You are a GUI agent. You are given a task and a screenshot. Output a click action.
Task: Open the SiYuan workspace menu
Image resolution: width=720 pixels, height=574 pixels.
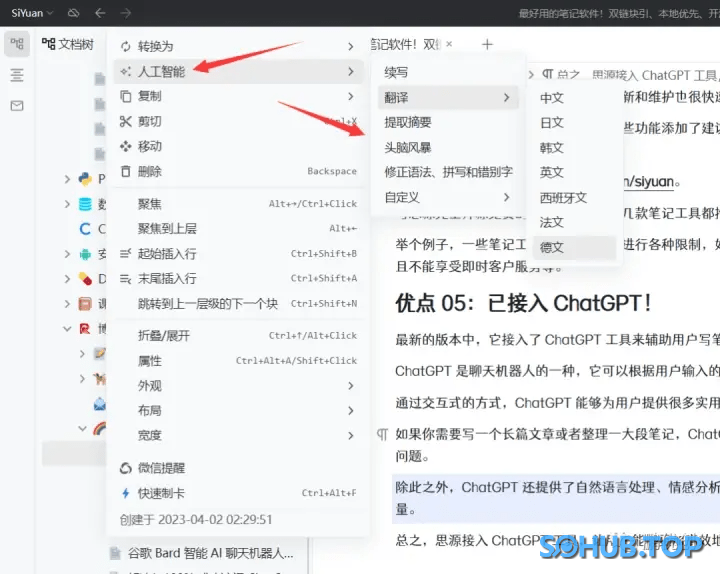(32, 13)
